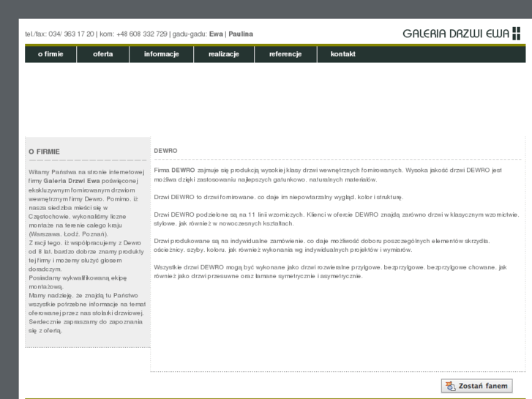The image size is (532, 399).
Task: Click the 'O FIRMIE' sidebar heading
Action: (x=44, y=152)
